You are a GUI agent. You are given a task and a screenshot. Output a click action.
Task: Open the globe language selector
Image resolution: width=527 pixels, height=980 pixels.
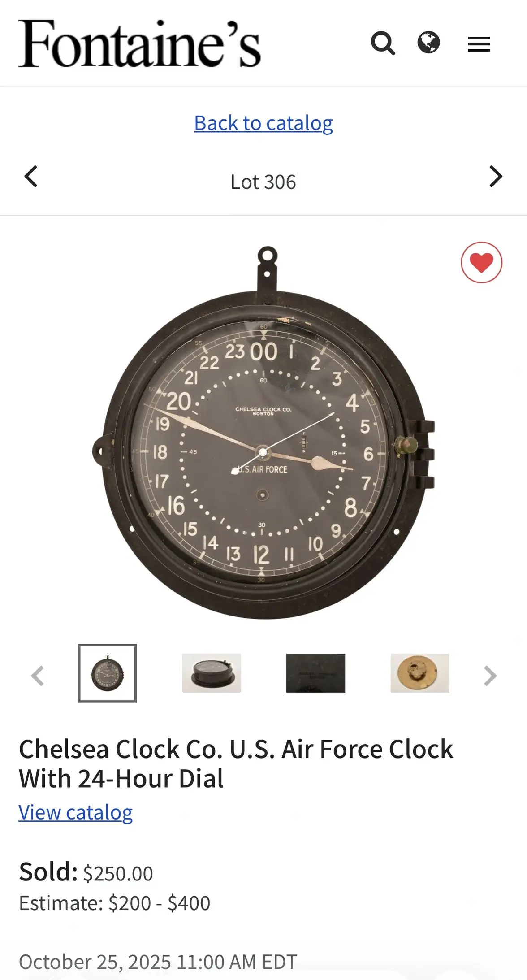coord(428,43)
